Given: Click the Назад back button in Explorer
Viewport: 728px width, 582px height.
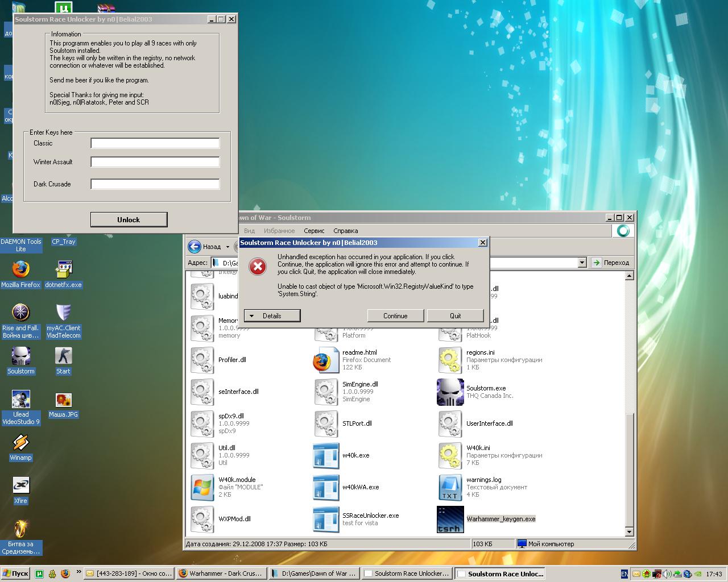Looking at the screenshot, I should coord(205,247).
